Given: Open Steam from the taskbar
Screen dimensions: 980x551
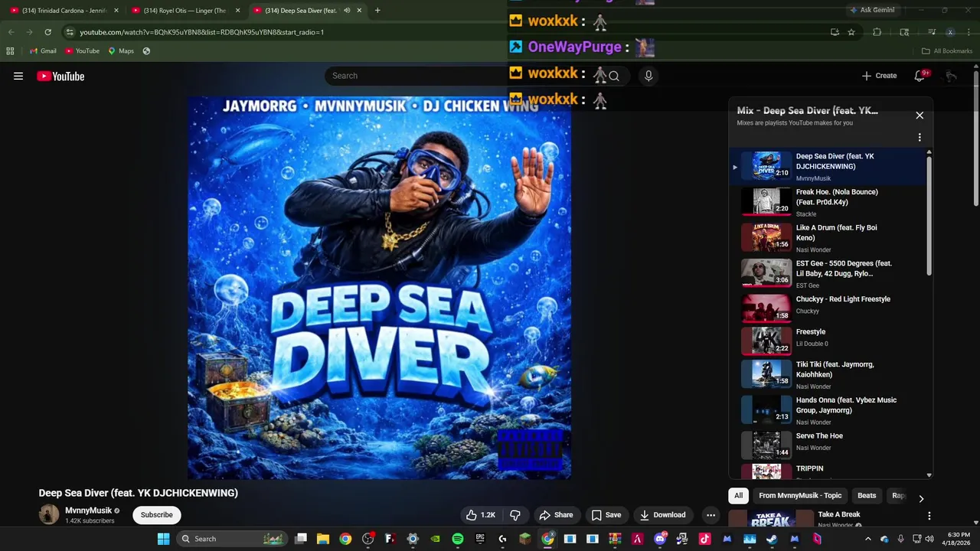Looking at the screenshot, I should 771,539.
